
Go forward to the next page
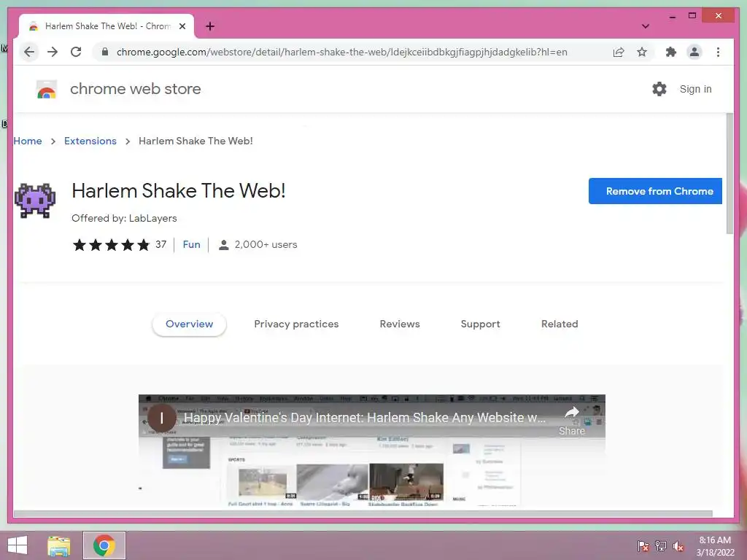[x=53, y=52]
